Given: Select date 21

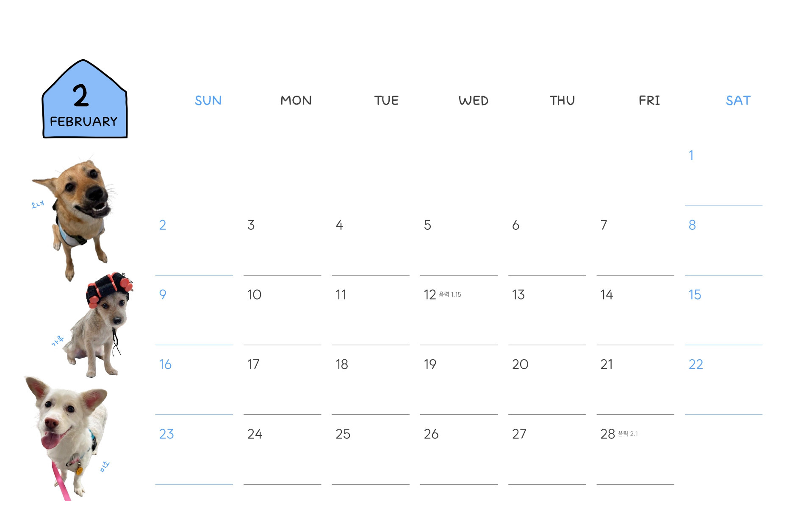Looking at the screenshot, I should (x=607, y=364).
